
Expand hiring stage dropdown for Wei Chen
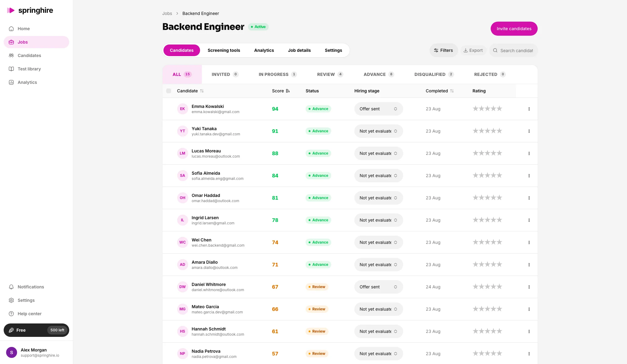378,242
